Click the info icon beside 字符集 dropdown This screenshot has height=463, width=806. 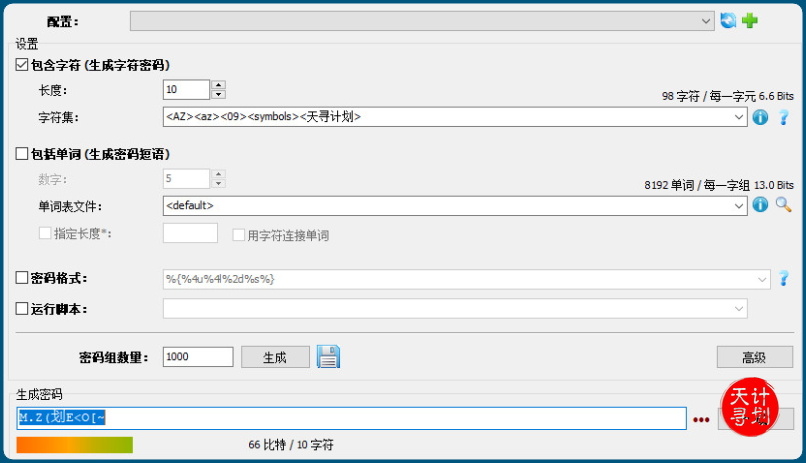760,117
